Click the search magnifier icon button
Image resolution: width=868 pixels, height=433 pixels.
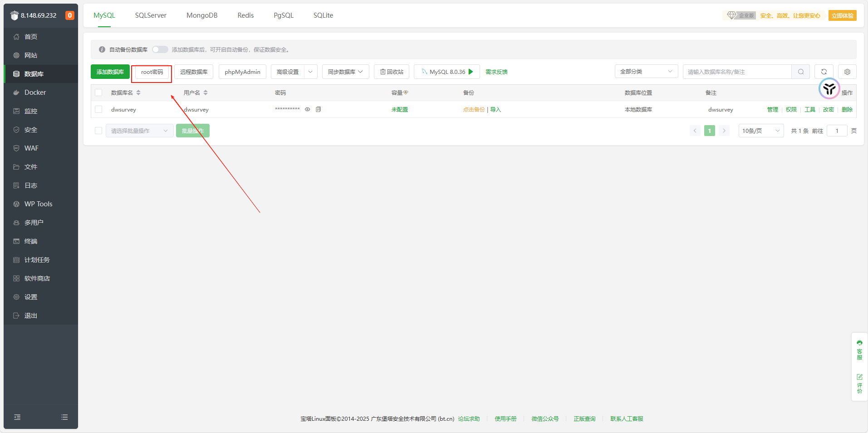pos(800,72)
